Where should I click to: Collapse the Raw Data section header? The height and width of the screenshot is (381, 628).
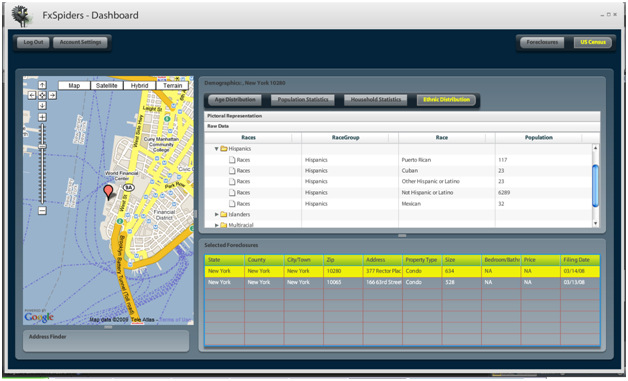(402, 126)
